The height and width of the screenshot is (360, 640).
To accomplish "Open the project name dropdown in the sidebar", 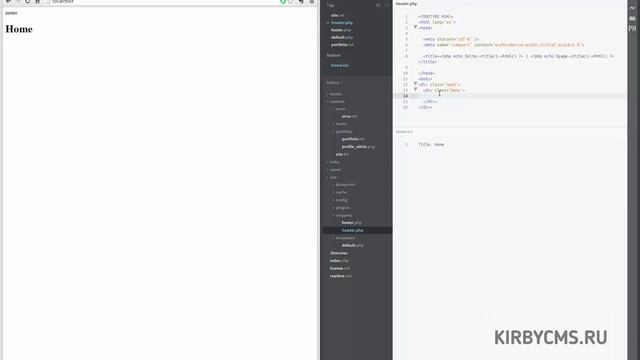I will click(x=334, y=83).
